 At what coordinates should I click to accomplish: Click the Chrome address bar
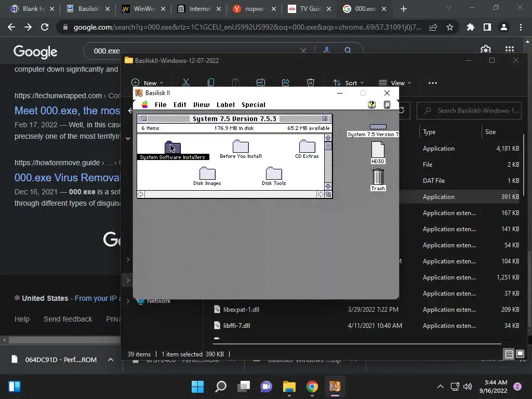pyautogui.click(x=248, y=27)
